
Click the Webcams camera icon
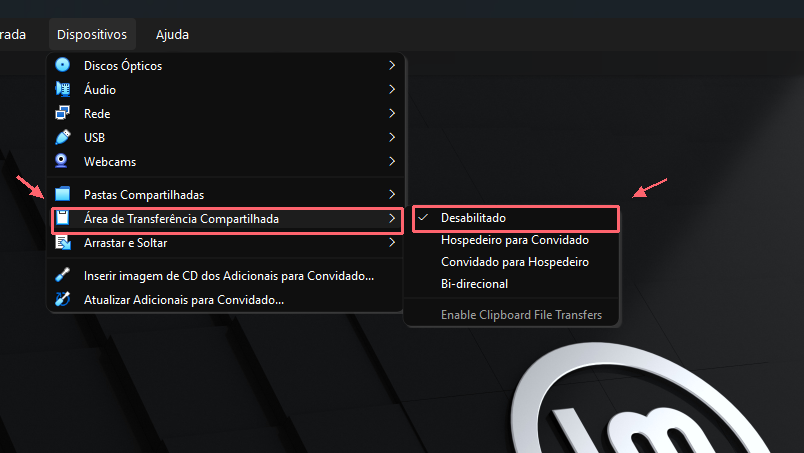pos(62,161)
